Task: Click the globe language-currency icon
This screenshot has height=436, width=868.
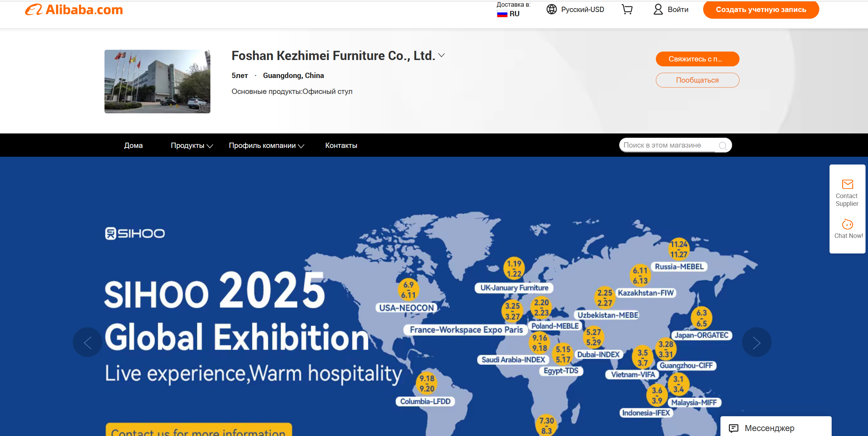Action: coord(551,10)
